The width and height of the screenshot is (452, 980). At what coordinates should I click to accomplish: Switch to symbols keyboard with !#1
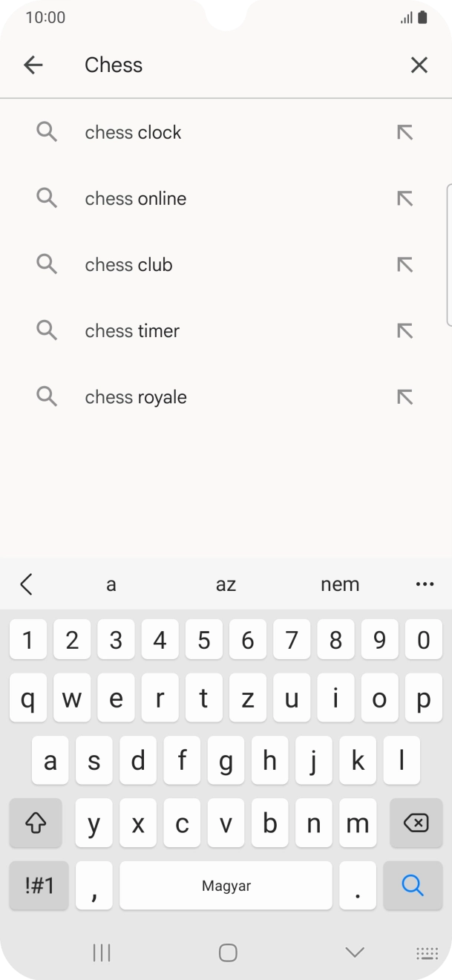point(39,885)
